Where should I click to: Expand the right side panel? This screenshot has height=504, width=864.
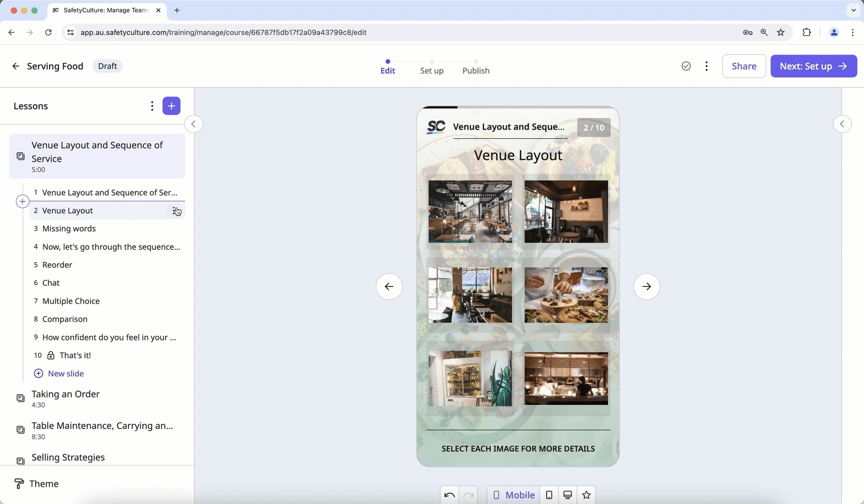tap(842, 124)
